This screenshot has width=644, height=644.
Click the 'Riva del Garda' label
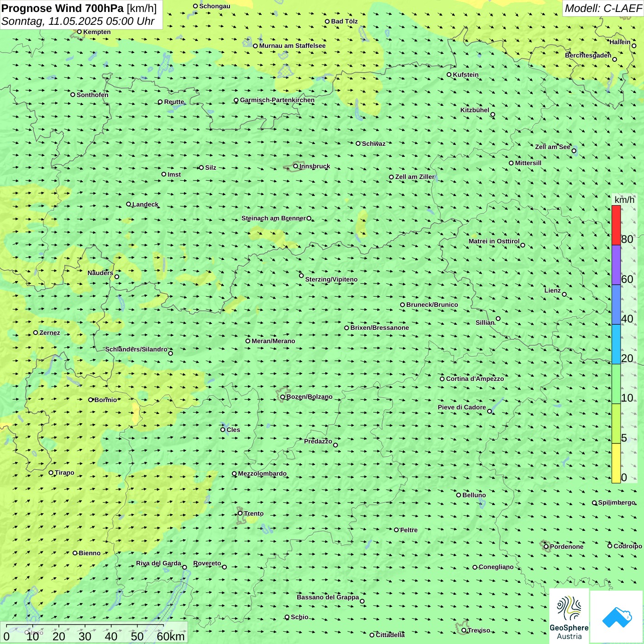[x=159, y=563]
